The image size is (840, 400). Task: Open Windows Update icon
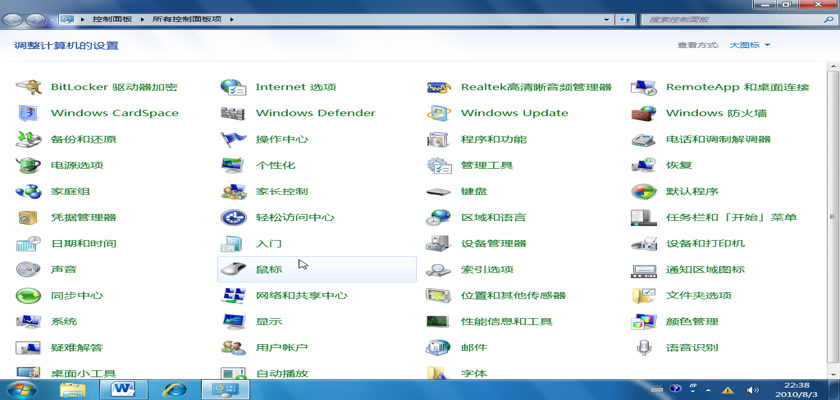438,113
